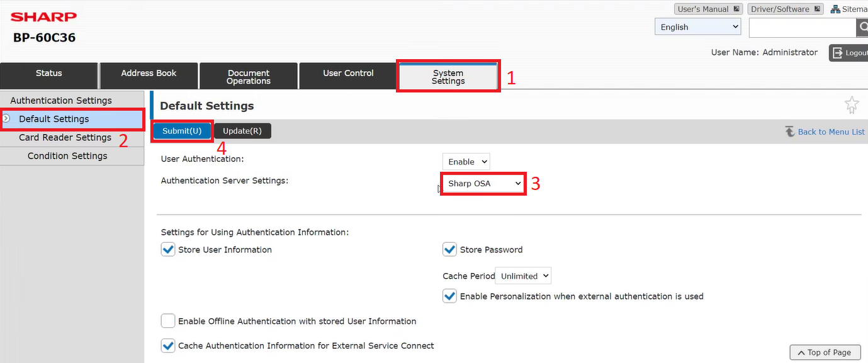Open the Authentication Server Settings dropdown
Image resolution: width=868 pixels, height=363 pixels.
pyautogui.click(x=482, y=183)
